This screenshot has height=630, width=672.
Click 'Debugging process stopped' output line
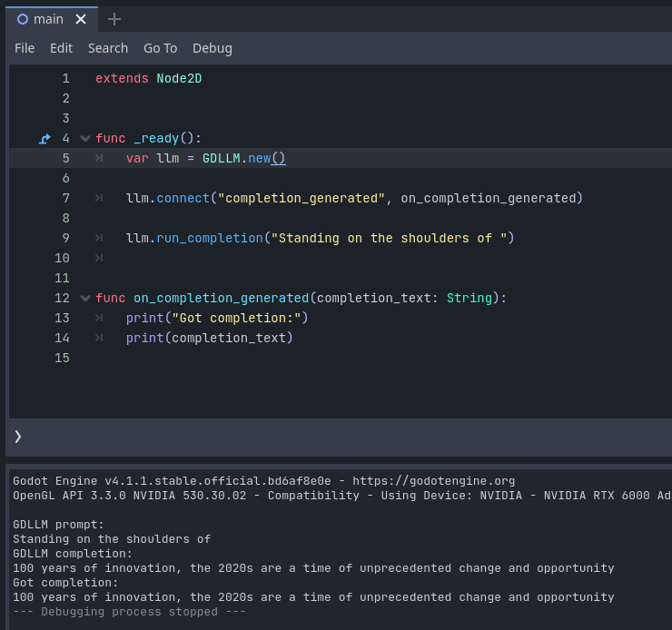(x=130, y=612)
